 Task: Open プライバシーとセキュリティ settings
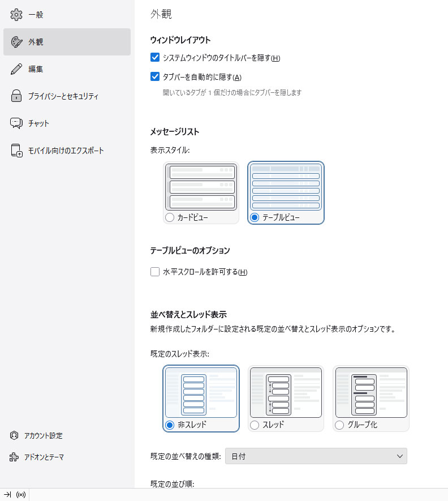point(67,96)
